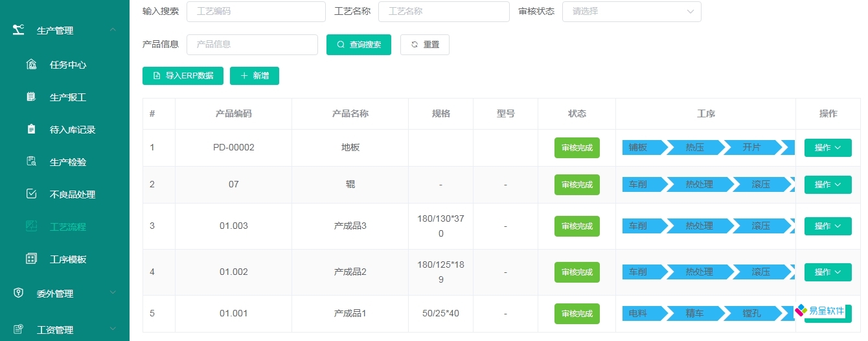Click the 工艺流程 icon in sidebar

click(31, 226)
